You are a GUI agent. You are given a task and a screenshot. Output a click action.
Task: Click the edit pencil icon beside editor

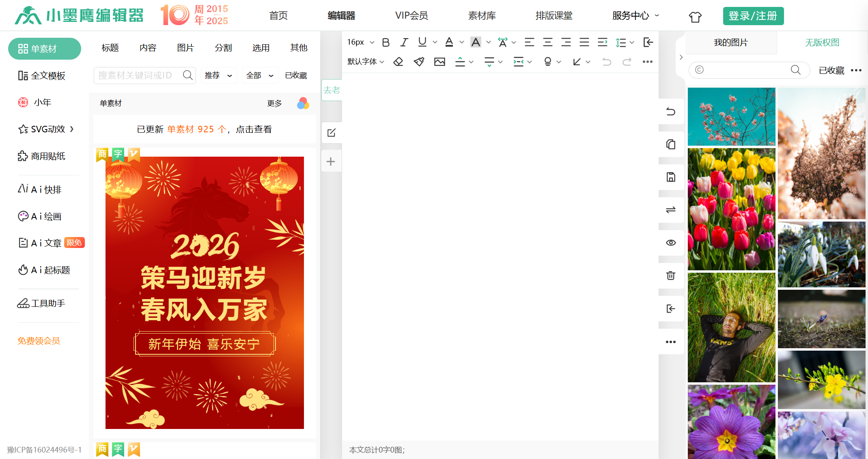tap(331, 133)
